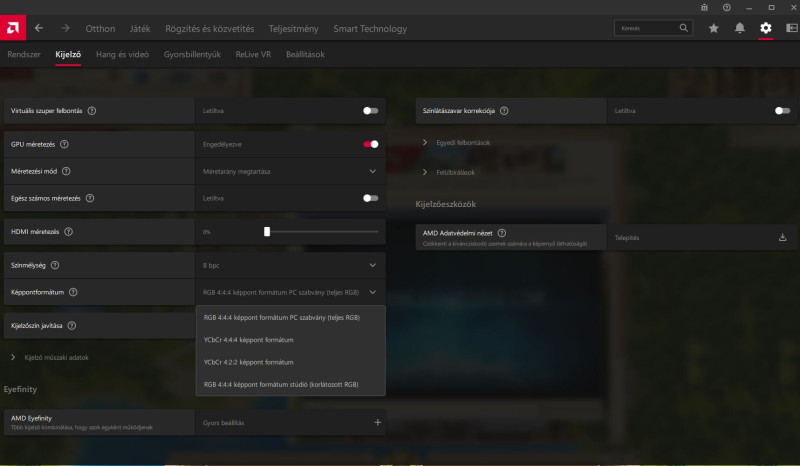Select the Kijelző tab
This screenshot has height=466, width=800.
(68, 54)
